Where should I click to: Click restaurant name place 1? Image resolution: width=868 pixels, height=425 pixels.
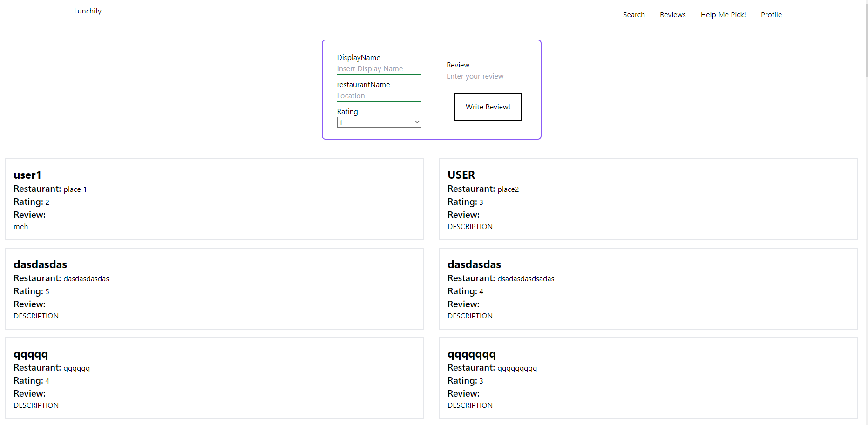tap(75, 189)
